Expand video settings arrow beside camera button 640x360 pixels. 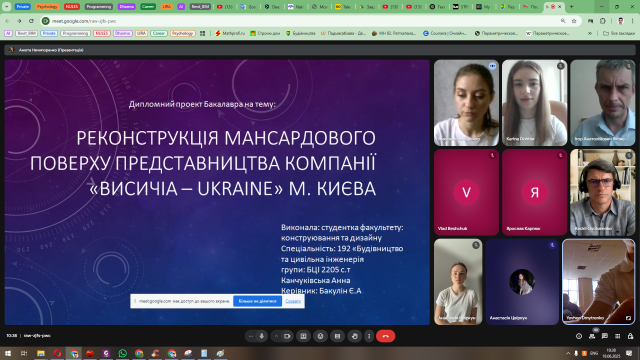pyautogui.click(x=276, y=336)
